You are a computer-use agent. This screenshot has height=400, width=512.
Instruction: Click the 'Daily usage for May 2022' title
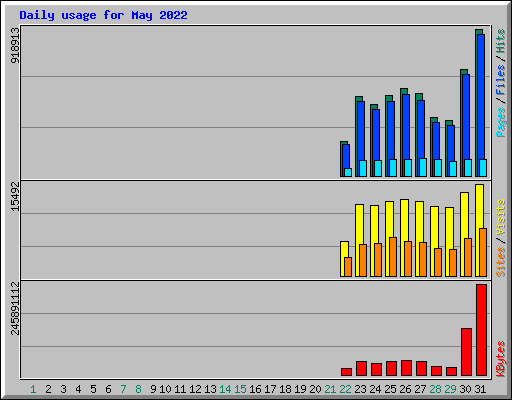click(103, 15)
